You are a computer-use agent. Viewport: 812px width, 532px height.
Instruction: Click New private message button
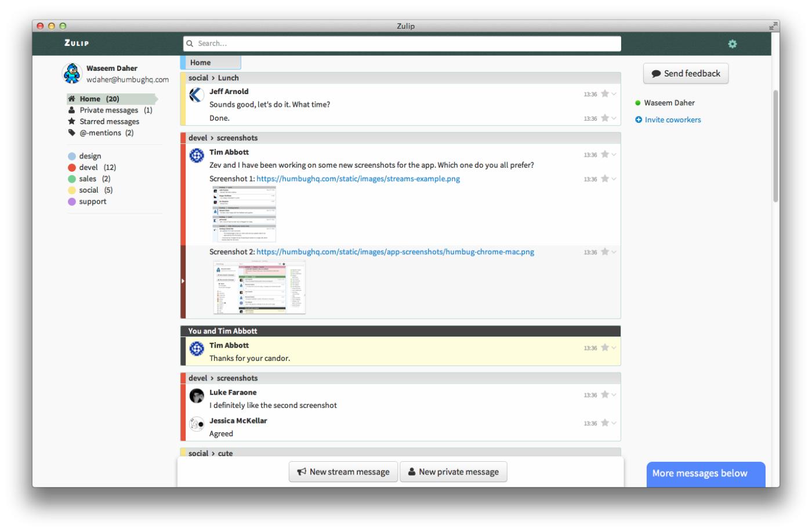(454, 472)
